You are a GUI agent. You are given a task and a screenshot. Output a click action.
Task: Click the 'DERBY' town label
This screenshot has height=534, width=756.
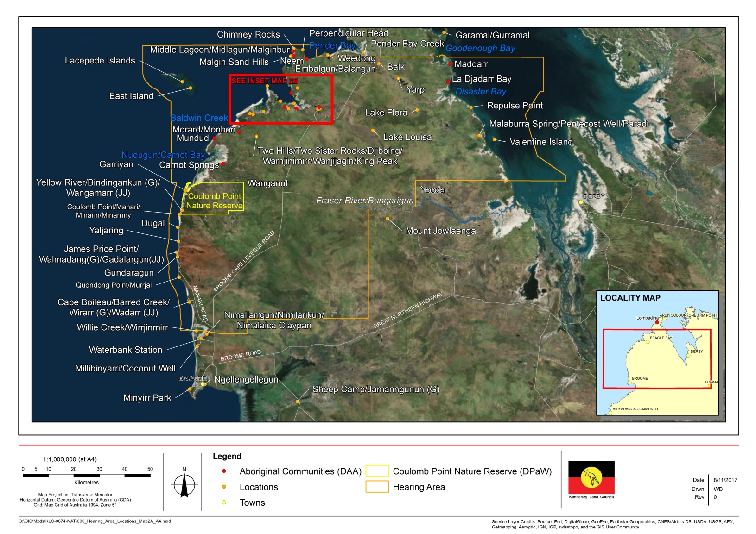pos(594,196)
